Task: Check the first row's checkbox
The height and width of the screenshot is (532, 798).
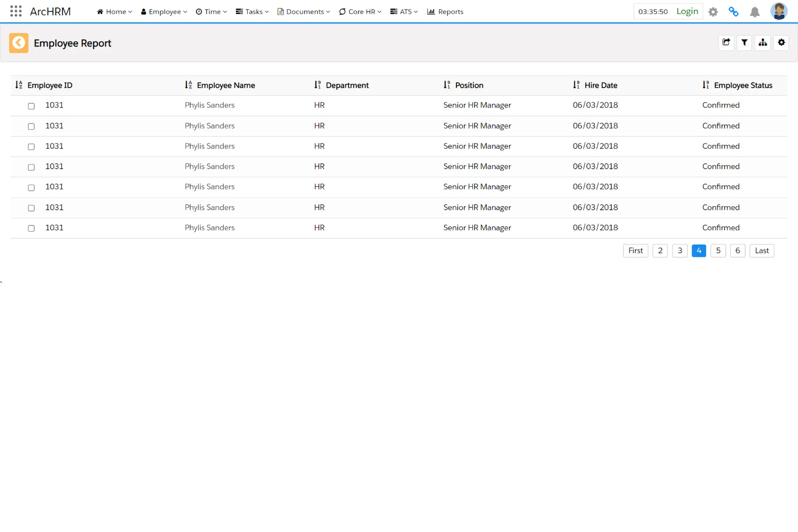Action: (x=31, y=106)
